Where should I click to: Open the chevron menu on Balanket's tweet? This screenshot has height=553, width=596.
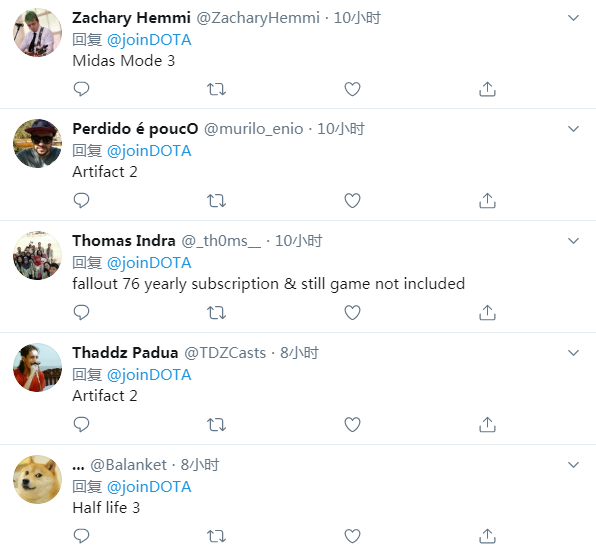(573, 464)
